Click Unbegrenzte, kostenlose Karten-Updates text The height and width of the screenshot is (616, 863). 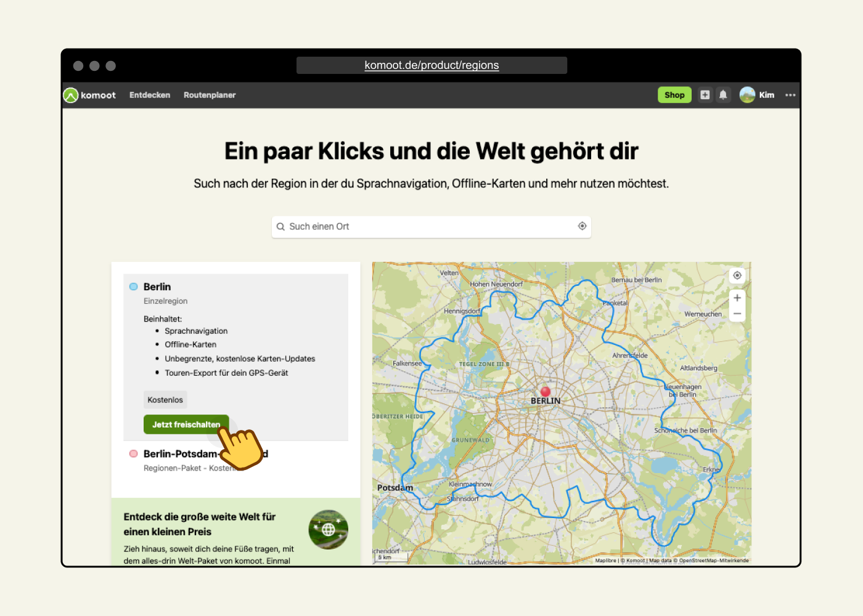(240, 359)
